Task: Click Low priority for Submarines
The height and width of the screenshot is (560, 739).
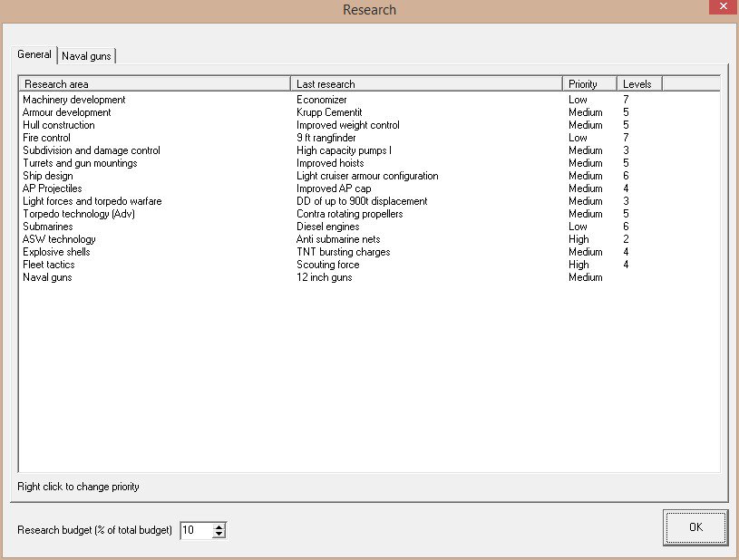Action: [x=578, y=227]
